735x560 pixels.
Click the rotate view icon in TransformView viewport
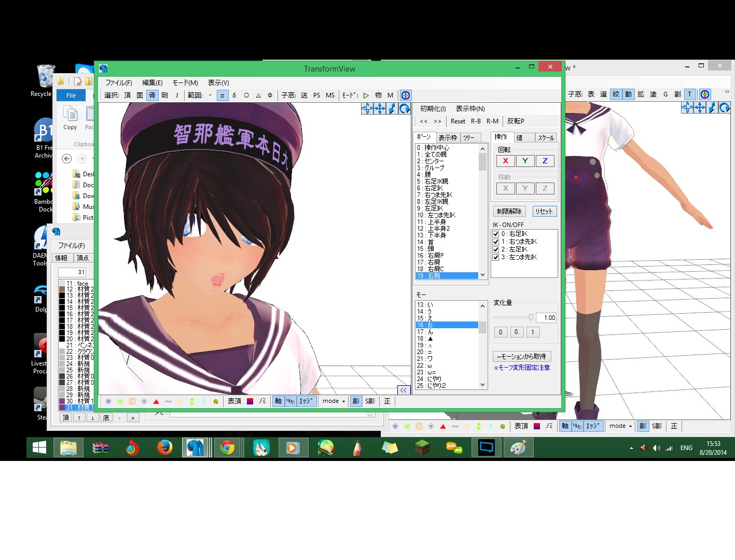(x=405, y=108)
